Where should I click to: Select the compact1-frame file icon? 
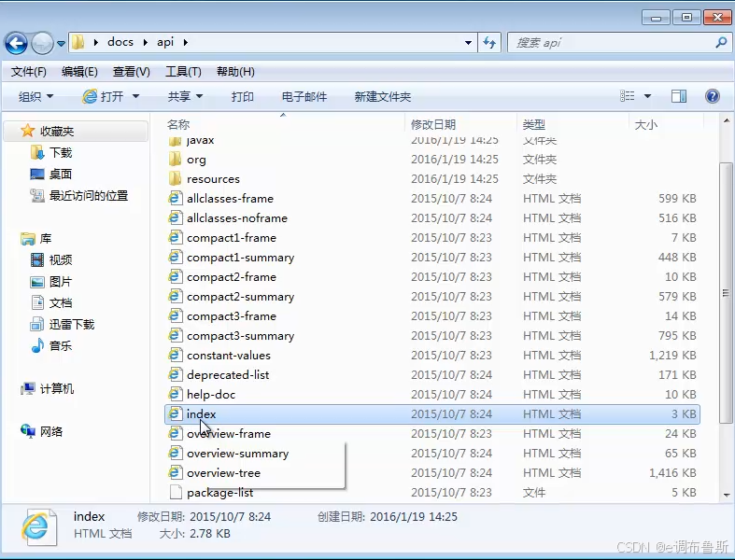pyautogui.click(x=175, y=238)
